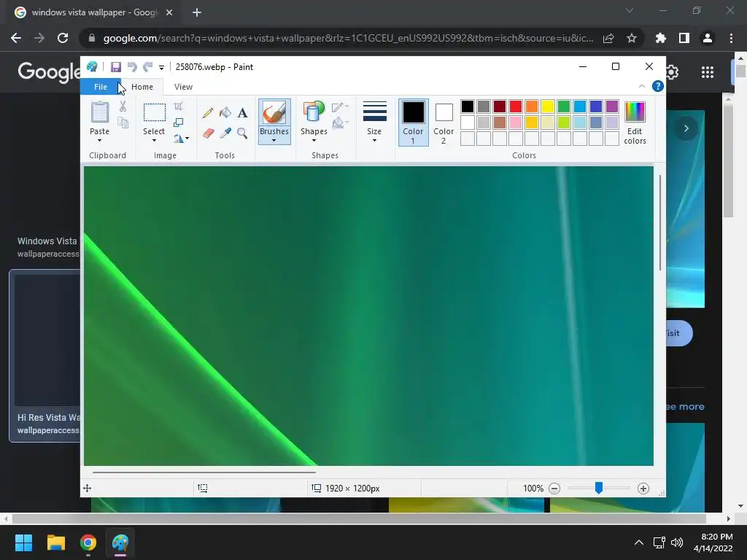This screenshot has width=747, height=560.
Task: Click the Crop icon in Image group
Action: 178,106
